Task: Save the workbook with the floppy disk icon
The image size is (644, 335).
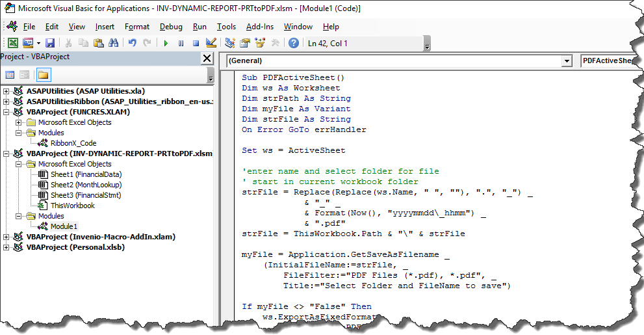Action: [x=50, y=43]
